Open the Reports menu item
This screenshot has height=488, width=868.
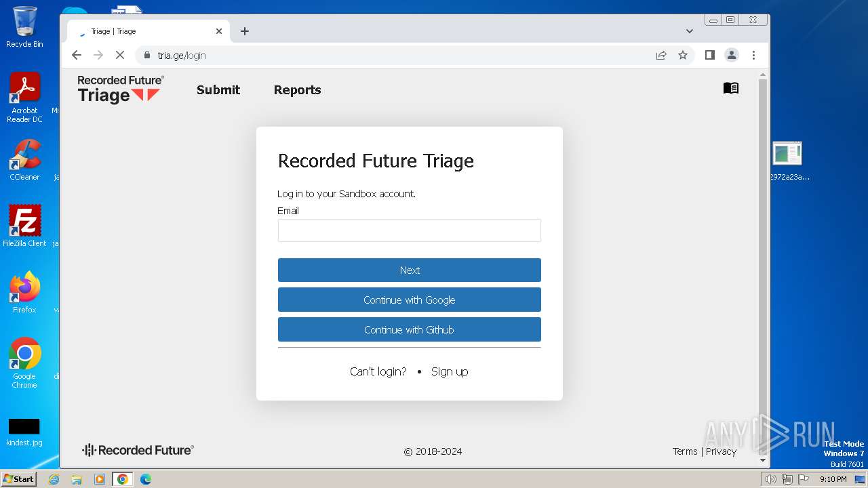point(297,90)
